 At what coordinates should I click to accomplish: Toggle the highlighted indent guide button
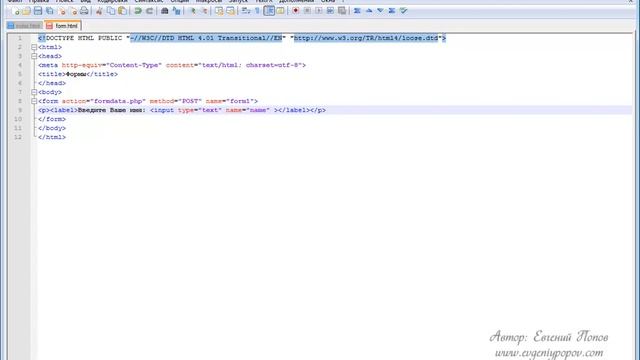(269, 11)
